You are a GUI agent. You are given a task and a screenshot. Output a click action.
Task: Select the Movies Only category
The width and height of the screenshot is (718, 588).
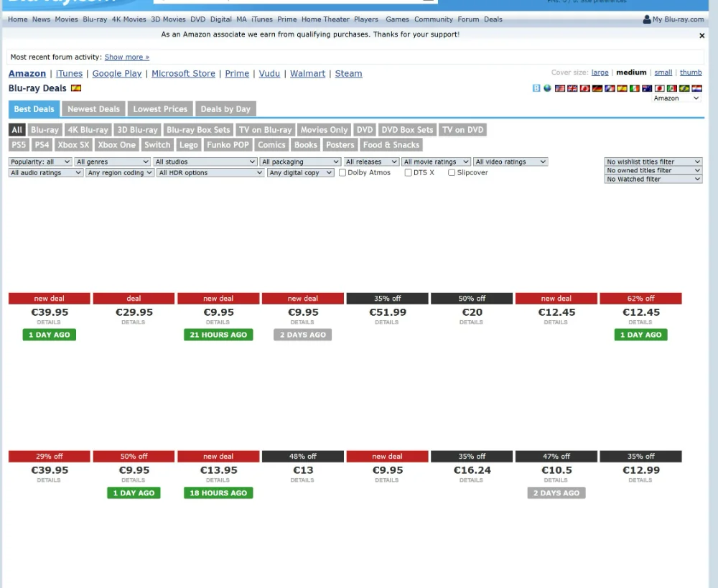pyautogui.click(x=325, y=130)
